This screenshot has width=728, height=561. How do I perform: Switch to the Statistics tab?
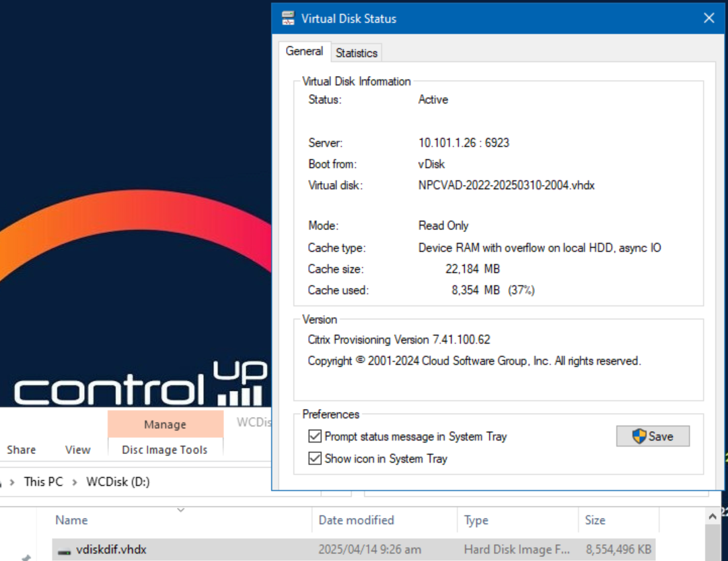[x=356, y=52]
